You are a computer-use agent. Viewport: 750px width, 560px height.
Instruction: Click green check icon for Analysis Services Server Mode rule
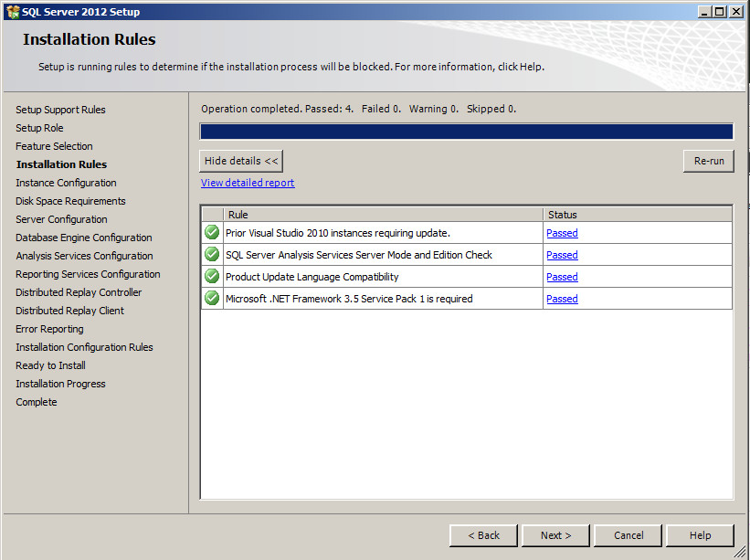click(x=212, y=254)
